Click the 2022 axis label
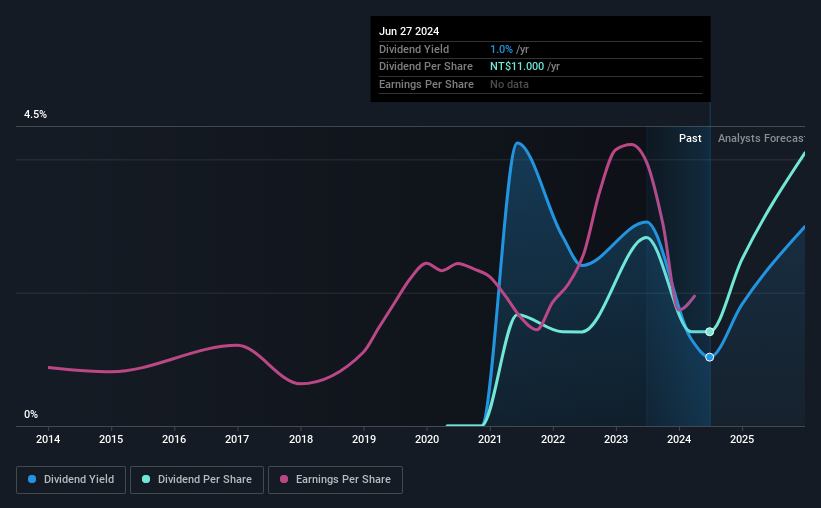 click(x=553, y=439)
